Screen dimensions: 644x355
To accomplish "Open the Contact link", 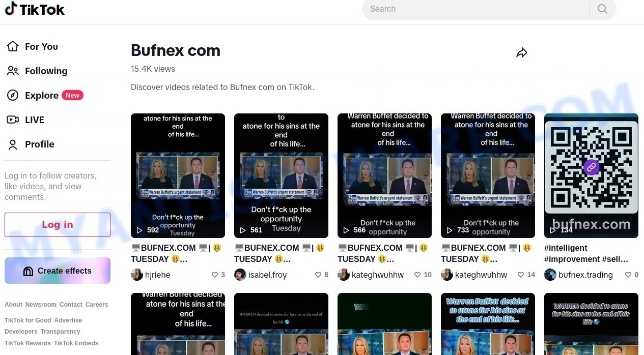I will point(71,305).
